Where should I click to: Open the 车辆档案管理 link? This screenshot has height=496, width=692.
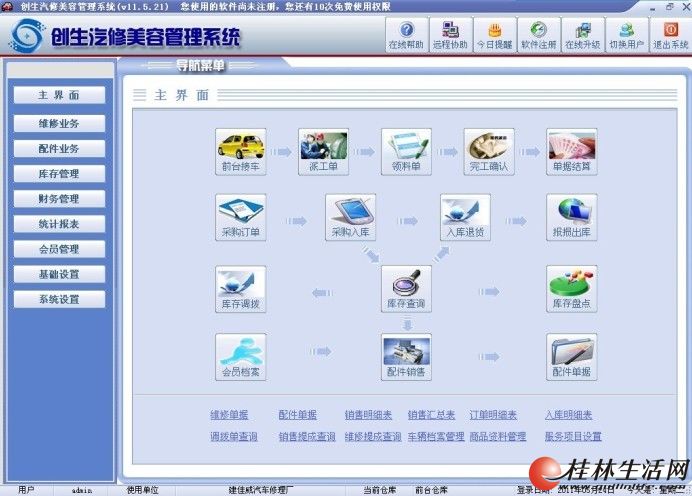(x=436, y=437)
